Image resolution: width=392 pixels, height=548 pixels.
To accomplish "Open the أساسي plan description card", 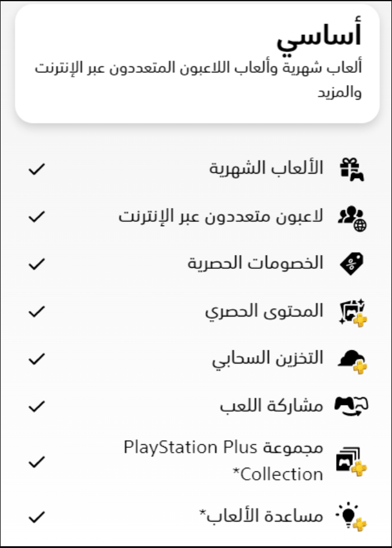I will pos(198,63).
